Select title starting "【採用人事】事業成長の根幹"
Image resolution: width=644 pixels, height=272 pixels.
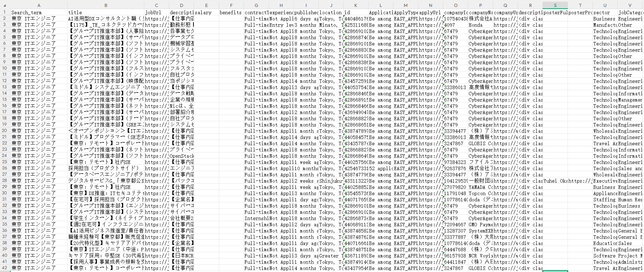click(106, 262)
